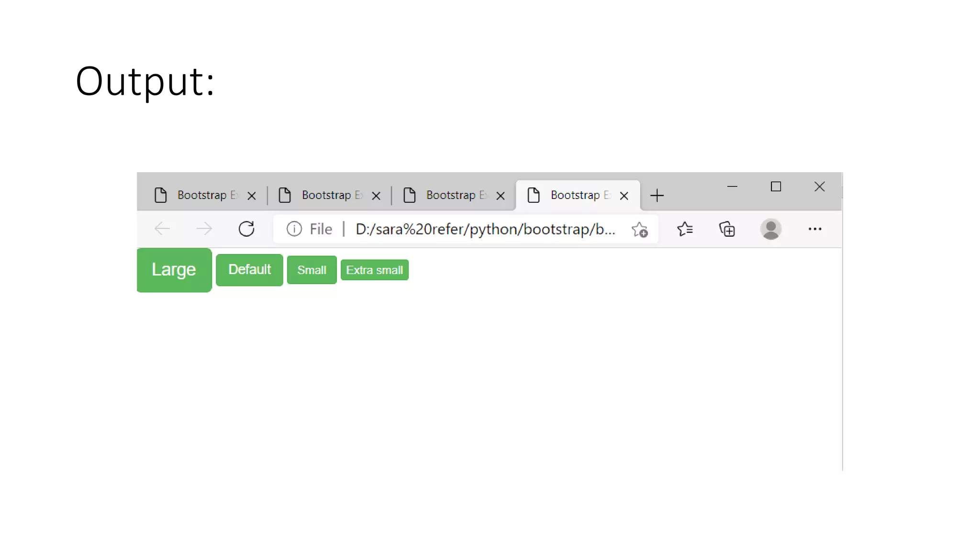Add page to favorites star-plus icon
The width and height of the screenshot is (980, 551).
point(640,230)
